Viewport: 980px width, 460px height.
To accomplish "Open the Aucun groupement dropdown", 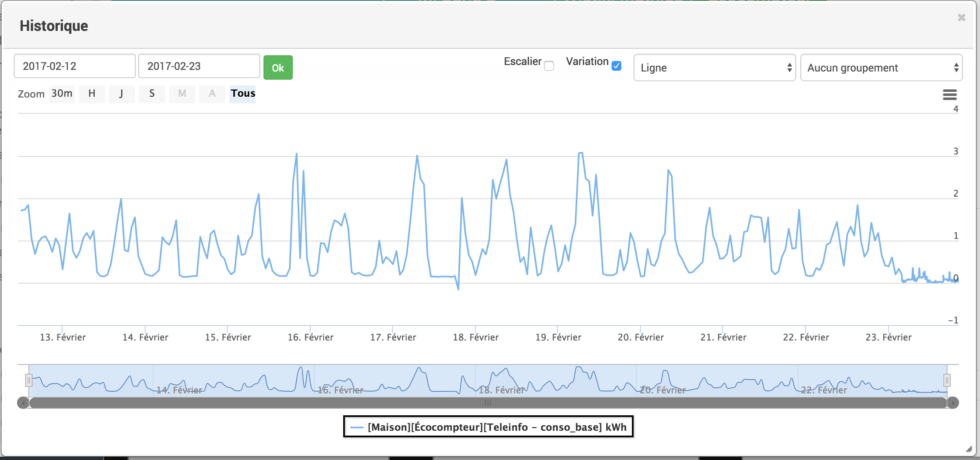I will (x=881, y=67).
